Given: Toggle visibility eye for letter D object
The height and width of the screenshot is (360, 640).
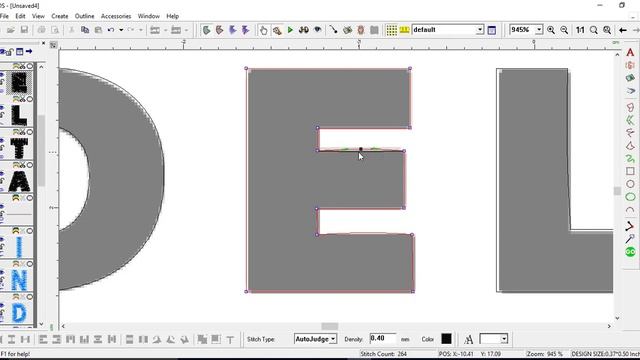Looking at the screenshot, I should 2,306.
